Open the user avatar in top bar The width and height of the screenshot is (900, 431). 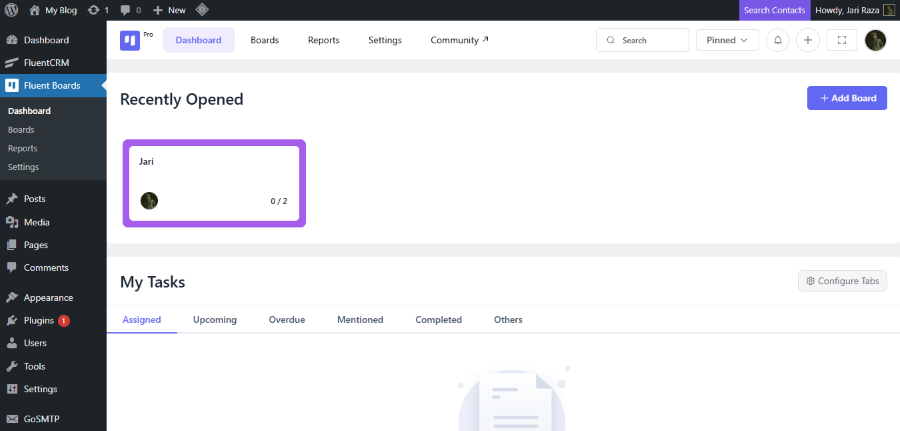tap(875, 40)
